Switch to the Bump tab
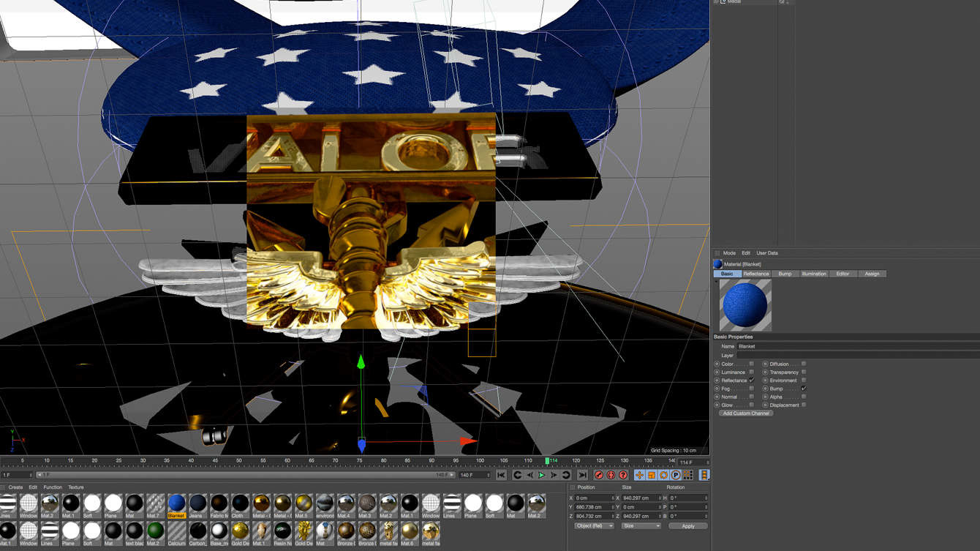Image resolution: width=980 pixels, height=551 pixels. (785, 274)
